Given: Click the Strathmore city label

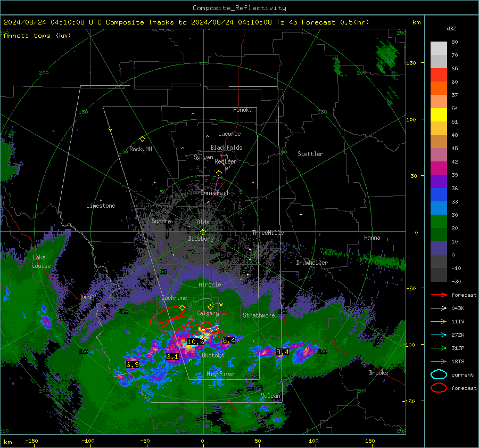Looking at the screenshot, I should point(259,315).
